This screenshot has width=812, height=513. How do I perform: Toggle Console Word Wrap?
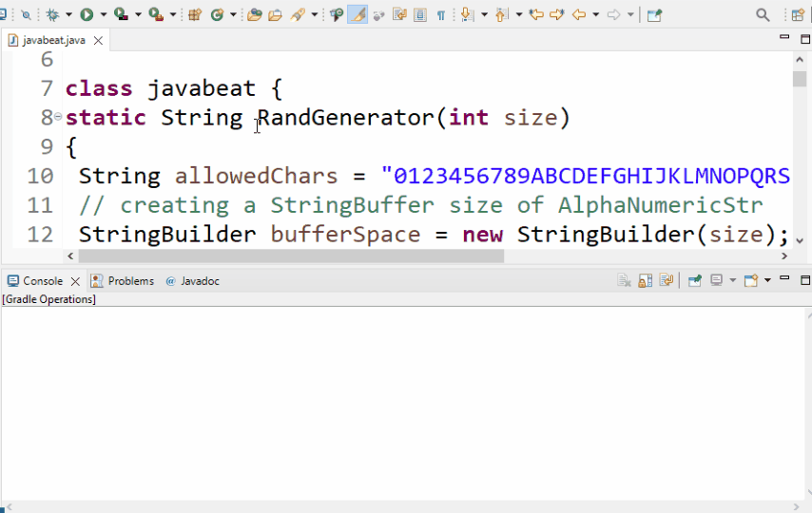tap(666, 281)
